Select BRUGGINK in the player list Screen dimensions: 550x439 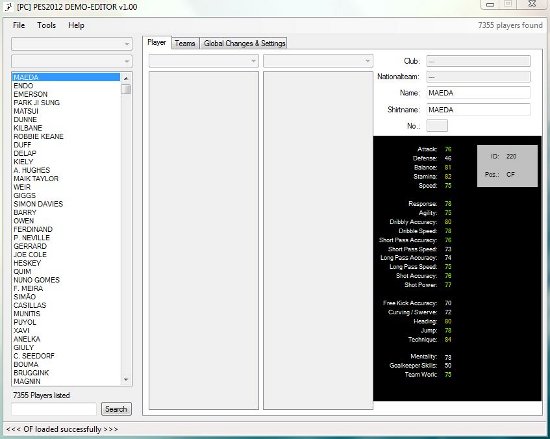[x=66, y=372]
